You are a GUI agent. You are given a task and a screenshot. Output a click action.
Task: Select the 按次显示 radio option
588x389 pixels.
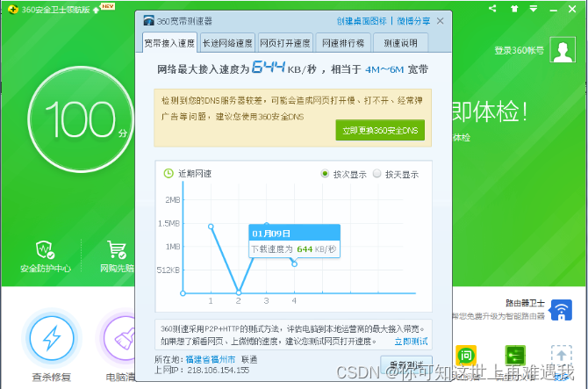[325, 173]
